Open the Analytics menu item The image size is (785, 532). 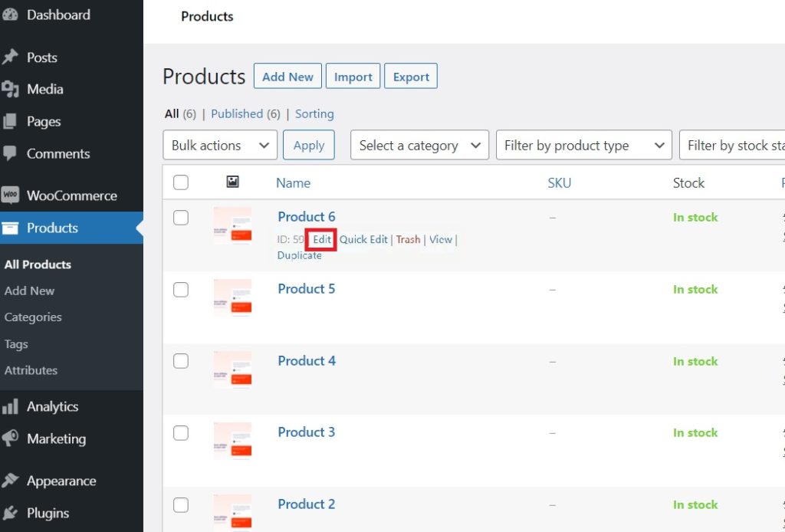(x=53, y=406)
